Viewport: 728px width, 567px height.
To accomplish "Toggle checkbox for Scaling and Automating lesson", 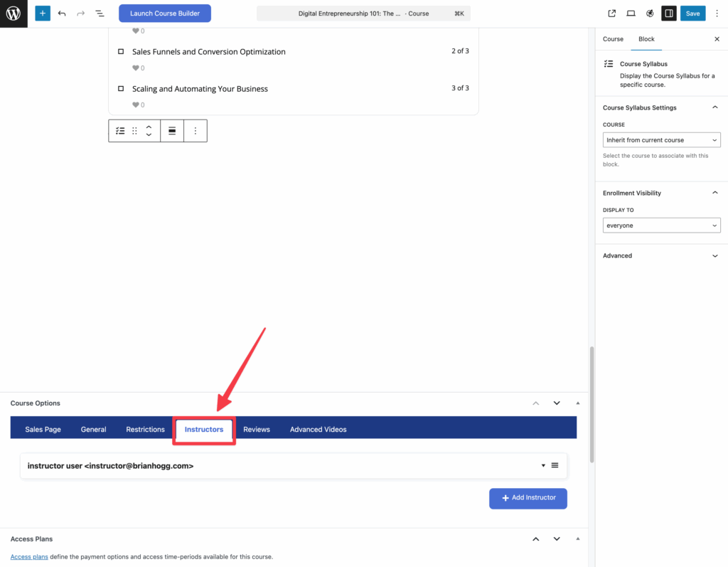I will 121,89.
